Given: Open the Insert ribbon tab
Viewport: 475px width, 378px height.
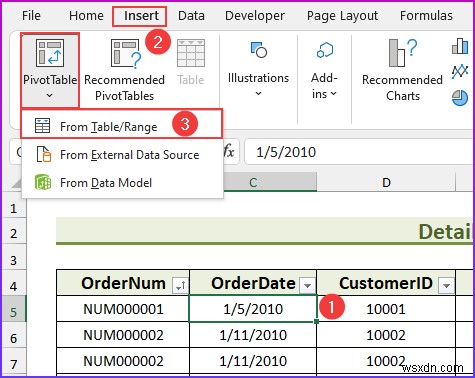Looking at the screenshot, I should (x=141, y=16).
